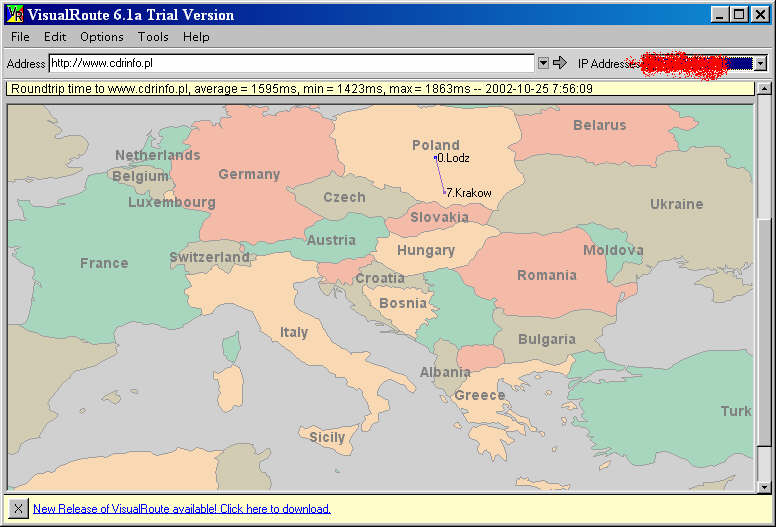This screenshot has width=776, height=527.
Task: Click the Turk label on the map
Action: tap(736, 411)
